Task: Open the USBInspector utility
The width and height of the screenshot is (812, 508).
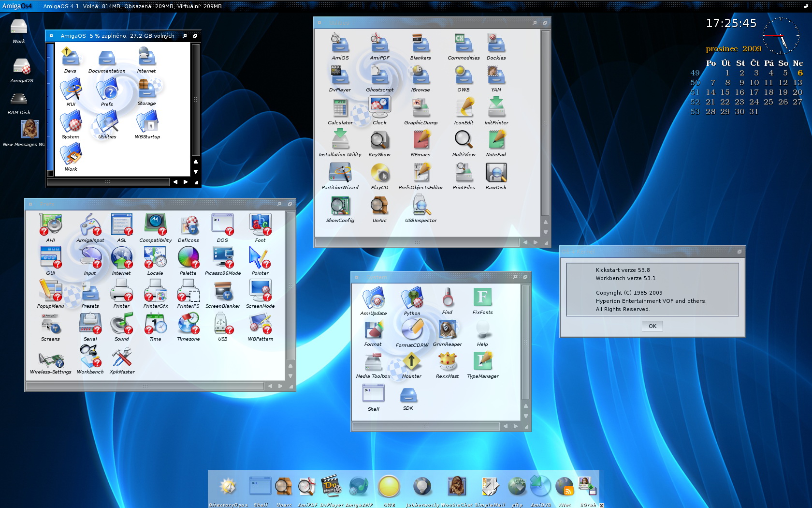Action: coord(420,207)
